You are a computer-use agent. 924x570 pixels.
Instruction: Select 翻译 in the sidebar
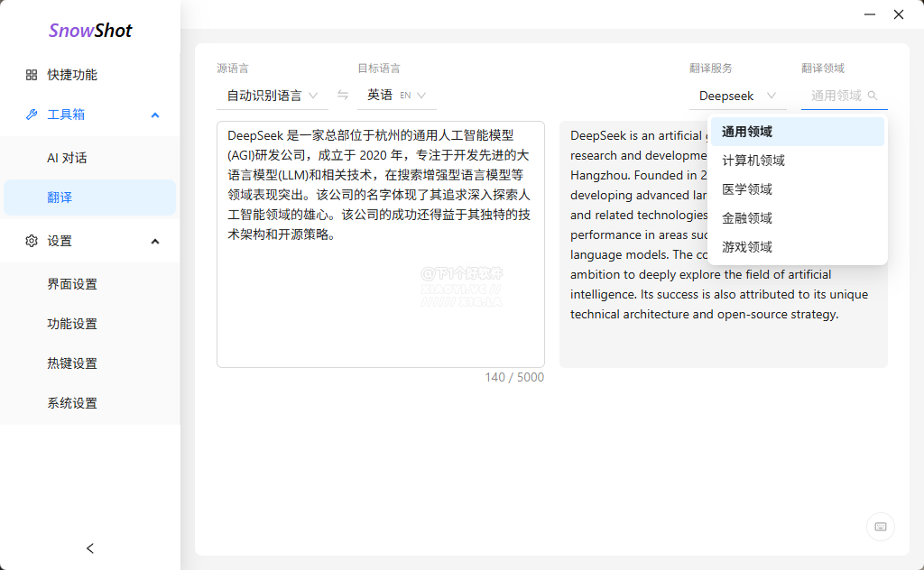tap(90, 198)
